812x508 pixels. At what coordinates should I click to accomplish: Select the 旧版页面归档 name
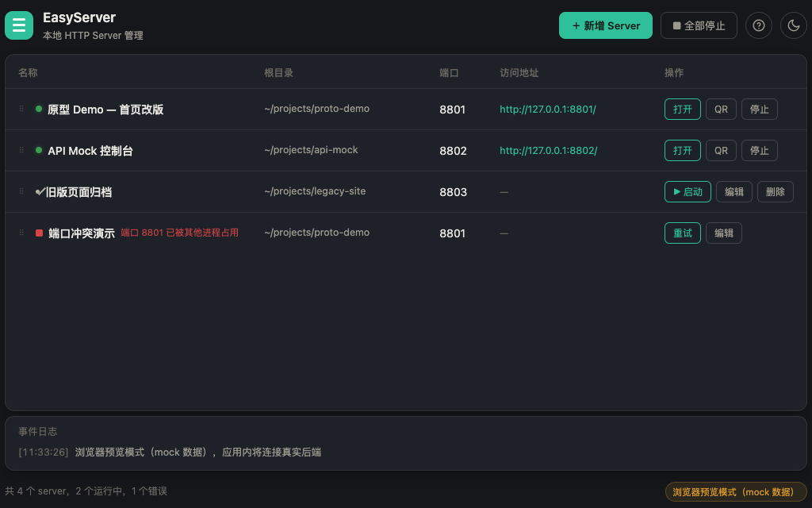coord(79,192)
